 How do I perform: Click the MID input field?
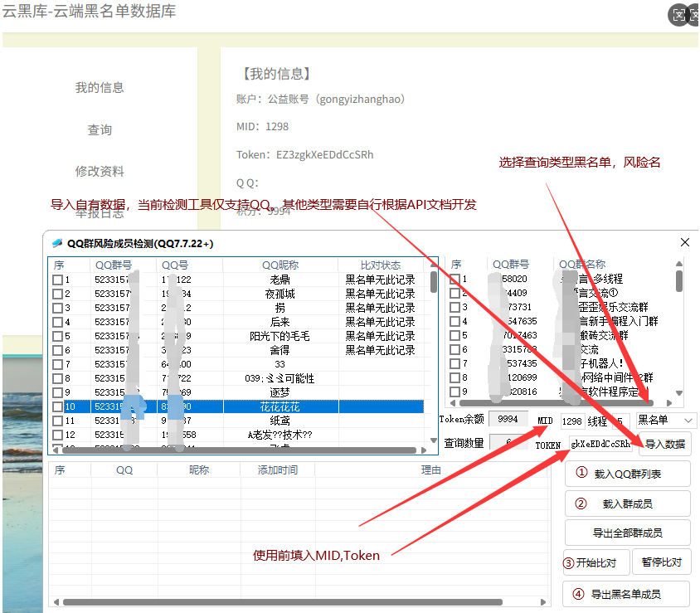tap(572, 421)
